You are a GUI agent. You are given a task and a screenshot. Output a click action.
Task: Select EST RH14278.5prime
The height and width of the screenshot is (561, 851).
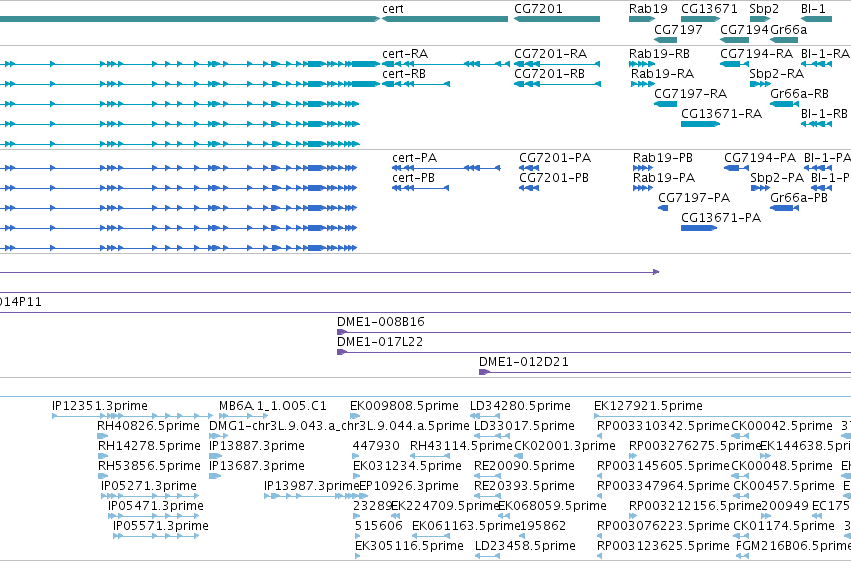(103, 456)
